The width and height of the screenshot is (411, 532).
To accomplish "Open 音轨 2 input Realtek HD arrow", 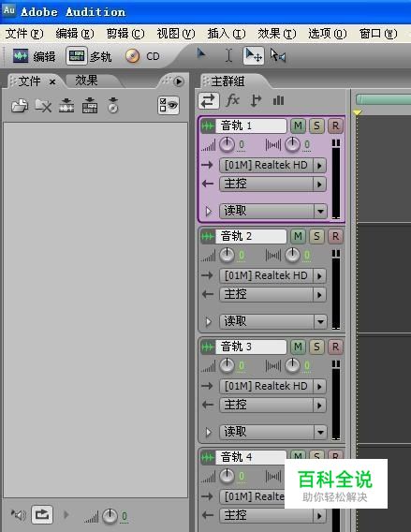I will point(319,276).
